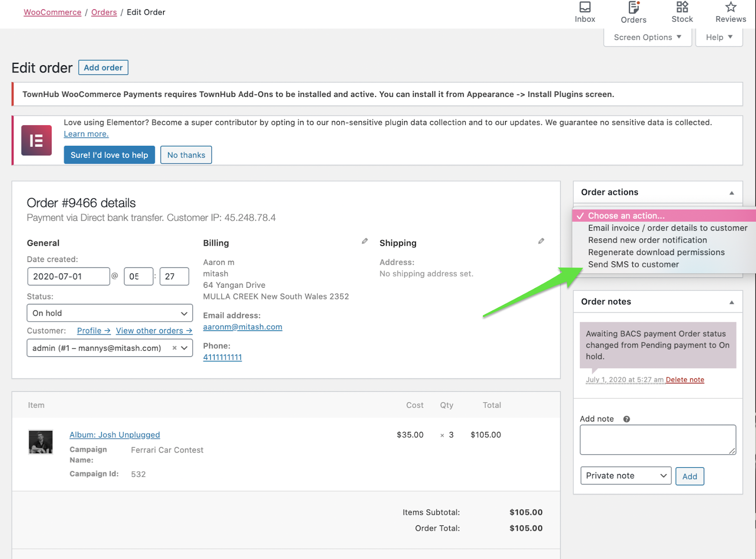
Task: Click the Order Total amount $105.00
Action: pyautogui.click(x=526, y=528)
